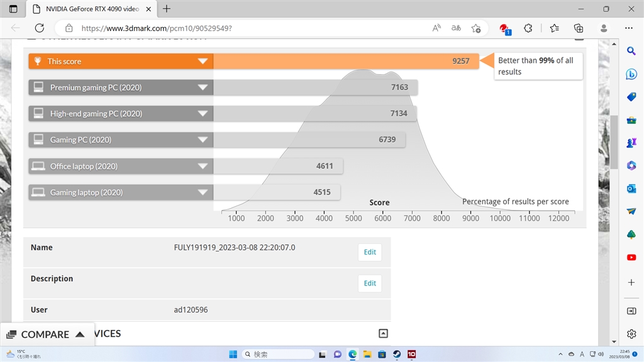Open the Extensions puzzle menu
Viewport: 644px width, 362px height.
tap(528, 28)
